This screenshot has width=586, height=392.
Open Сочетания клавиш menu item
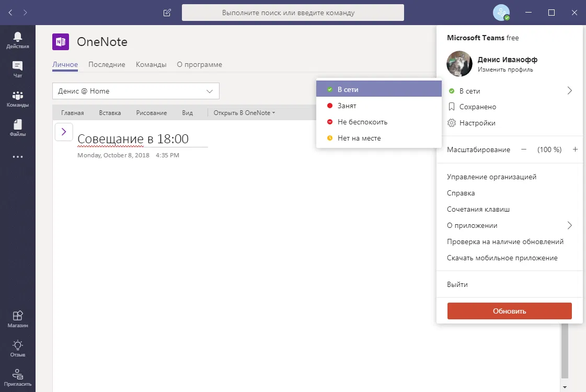click(x=478, y=209)
